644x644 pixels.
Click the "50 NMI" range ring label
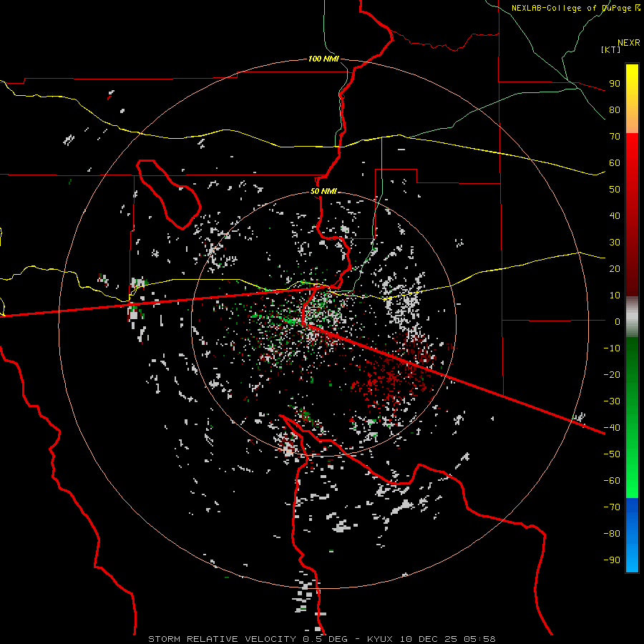pos(323,191)
